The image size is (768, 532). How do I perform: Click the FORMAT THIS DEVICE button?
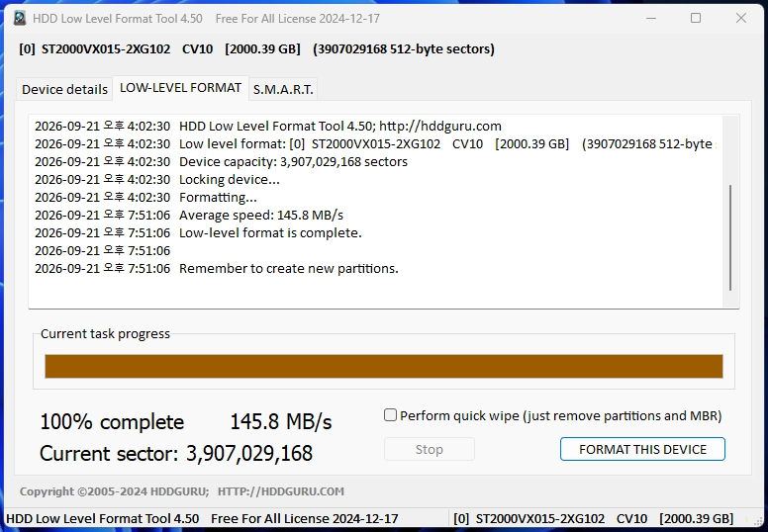[x=642, y=449]
